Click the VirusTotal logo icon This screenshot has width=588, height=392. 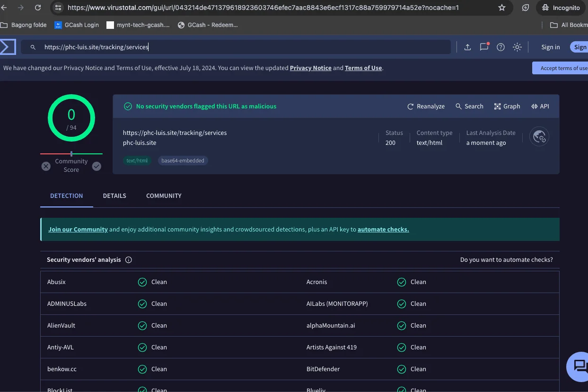click(7, 47)
